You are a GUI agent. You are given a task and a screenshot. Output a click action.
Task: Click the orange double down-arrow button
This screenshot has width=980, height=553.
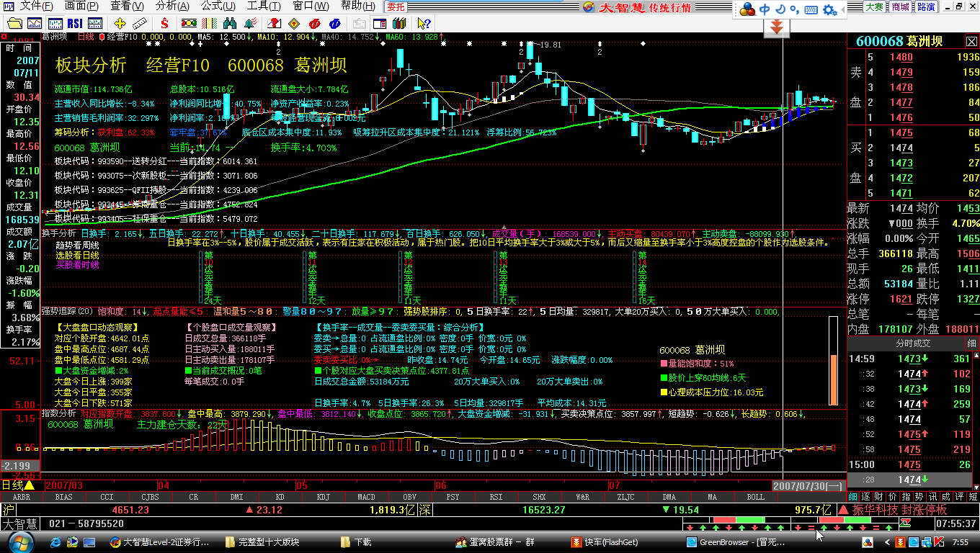[x=777, y=28]
